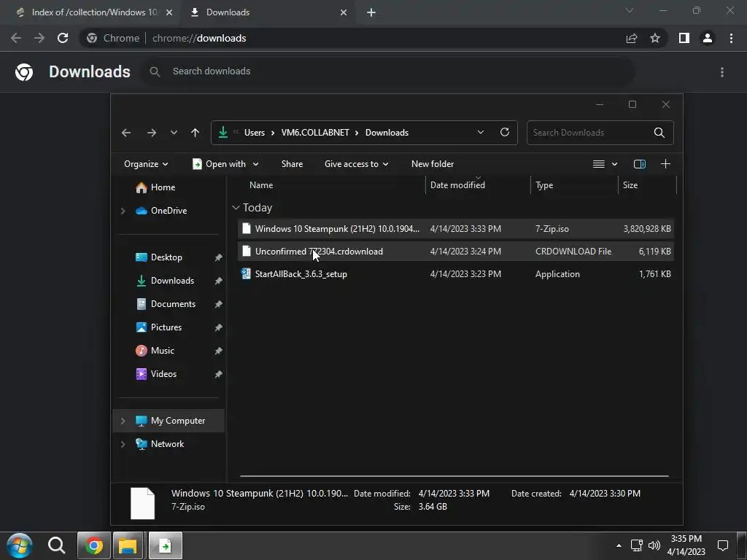The image size is (747, 560).
Task: Close the Chrome Downloads tab
Action: point(344,12)
